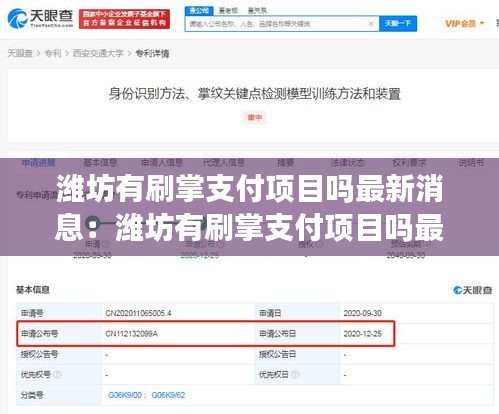The height and width of the screenshot is (414, 499).
Task: Select the 查老板 search tab
Action: (228, 11)
